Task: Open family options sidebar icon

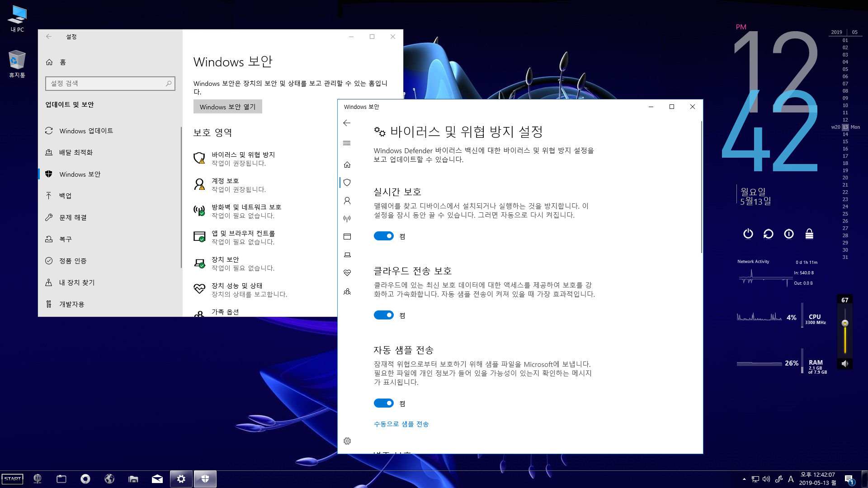Action: (347, 291)
